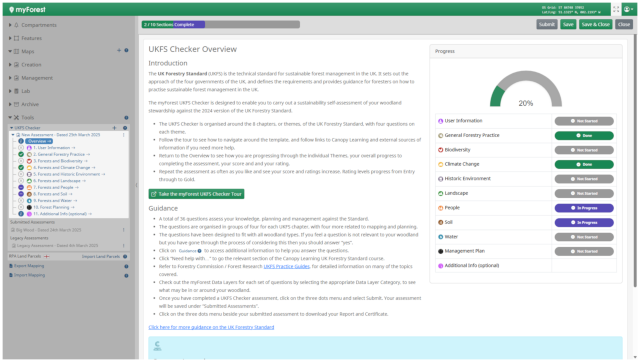Click the info icon beside Additional Info tree item
640x362 pixels.
click(21, 214)
